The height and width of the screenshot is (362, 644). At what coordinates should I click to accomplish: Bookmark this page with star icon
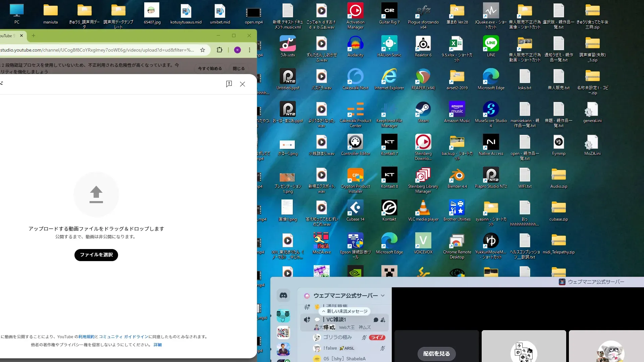click(x=203, y=50)
